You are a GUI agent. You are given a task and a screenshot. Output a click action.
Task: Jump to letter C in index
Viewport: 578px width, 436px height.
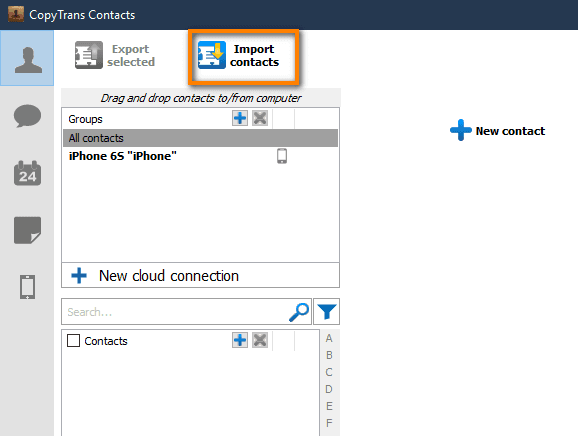[329, 372]
